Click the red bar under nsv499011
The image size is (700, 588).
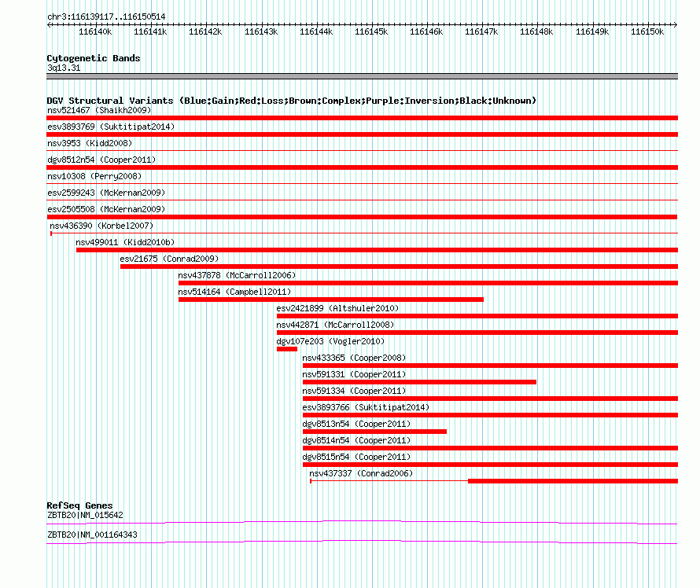pyautogui.click(x=378, y=250)
